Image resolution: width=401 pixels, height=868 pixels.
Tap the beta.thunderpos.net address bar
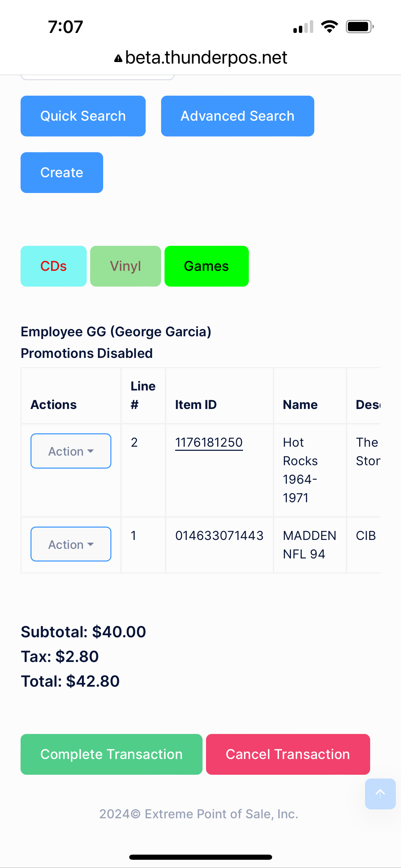(x=206, y=58)
